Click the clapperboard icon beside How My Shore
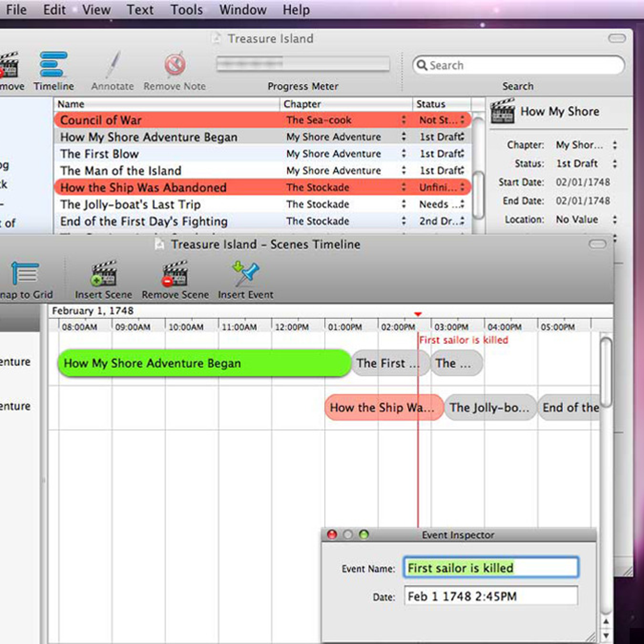The width and height of the screenshot is (644, 644). pyautogui.click(x=502, y=111)
